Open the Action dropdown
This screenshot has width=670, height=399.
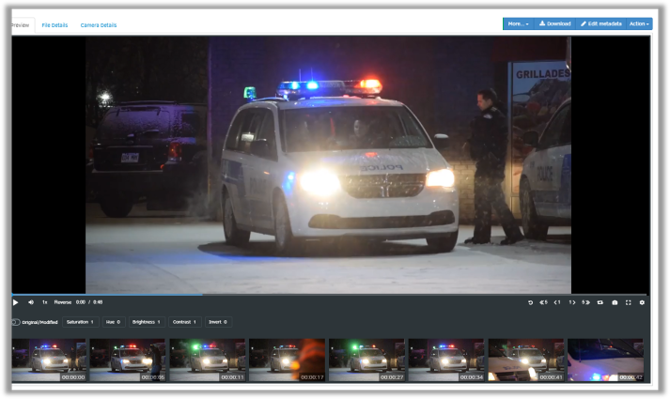point(639,24)
